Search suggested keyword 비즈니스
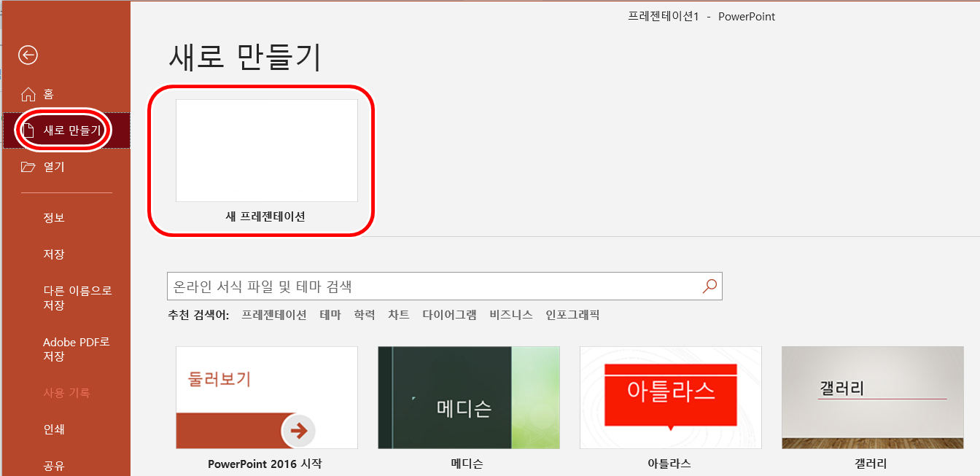 (511, 315)
